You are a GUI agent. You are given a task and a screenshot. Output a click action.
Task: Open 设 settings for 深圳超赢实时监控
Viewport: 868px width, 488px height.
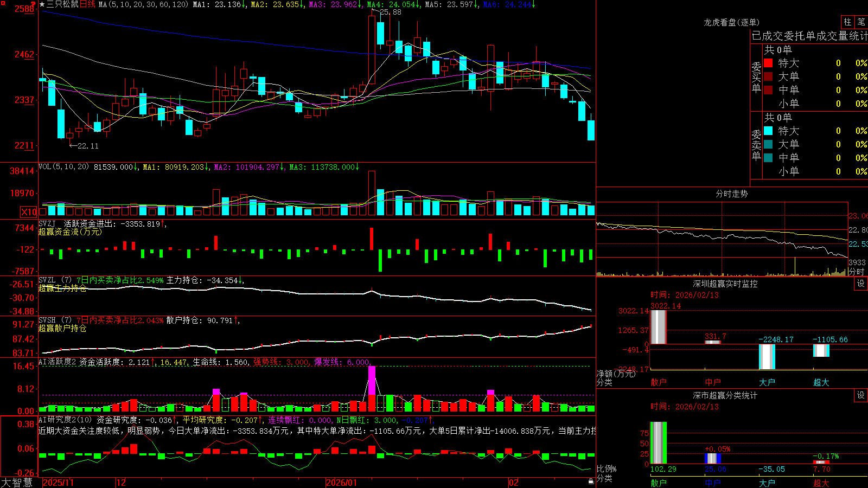[x=861, y=284]
